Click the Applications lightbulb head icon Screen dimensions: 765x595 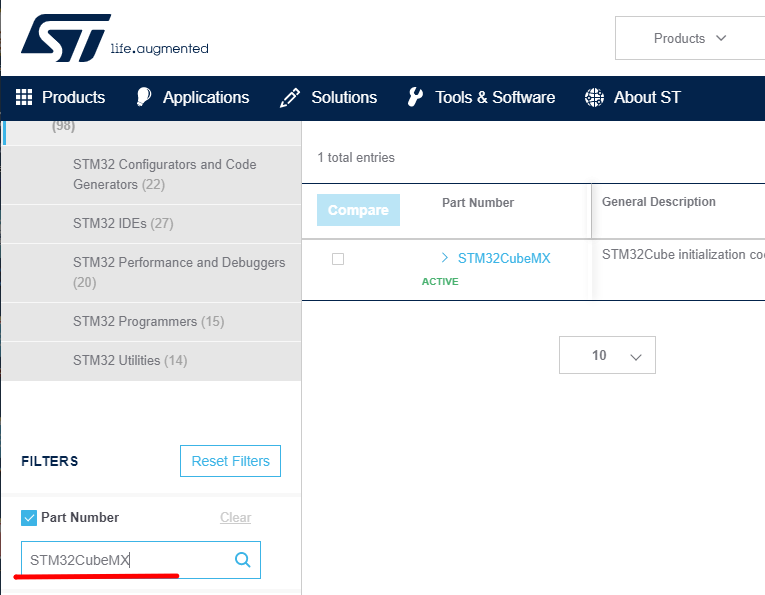[x=144, y=97]
